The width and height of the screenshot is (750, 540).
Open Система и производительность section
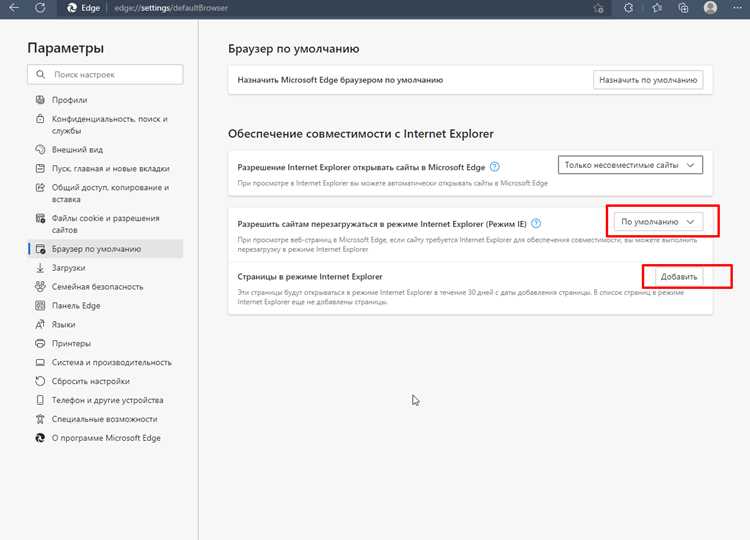coord(105,363)
